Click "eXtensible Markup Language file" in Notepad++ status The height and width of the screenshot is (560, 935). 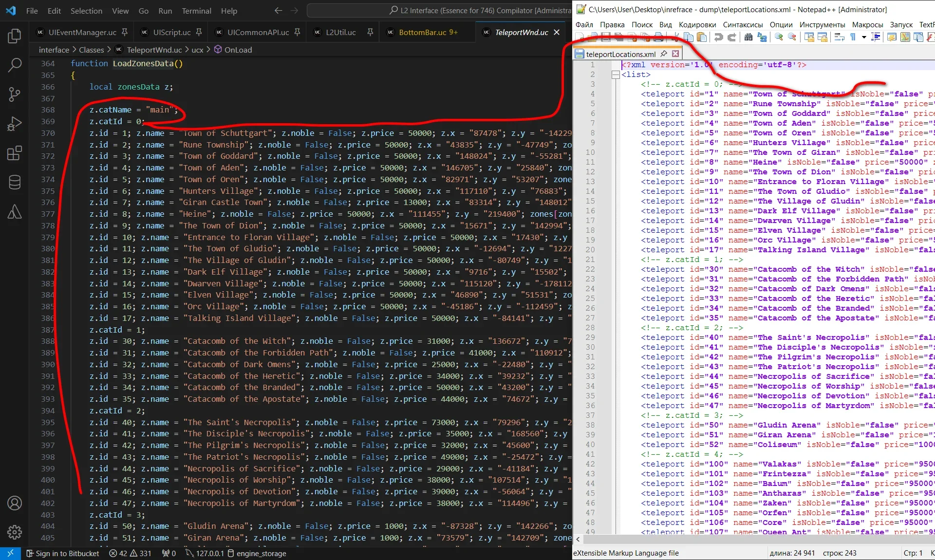tap(626, 553)
